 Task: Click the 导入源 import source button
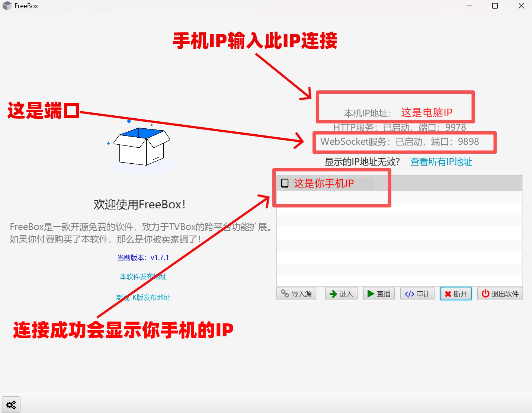pos(297,294)
